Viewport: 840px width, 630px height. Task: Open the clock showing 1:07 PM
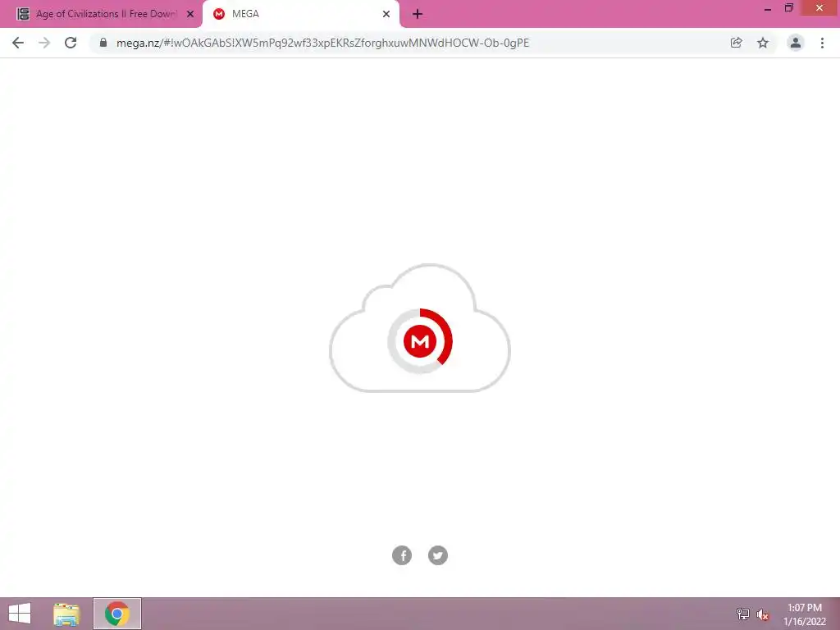pos(804,614)
